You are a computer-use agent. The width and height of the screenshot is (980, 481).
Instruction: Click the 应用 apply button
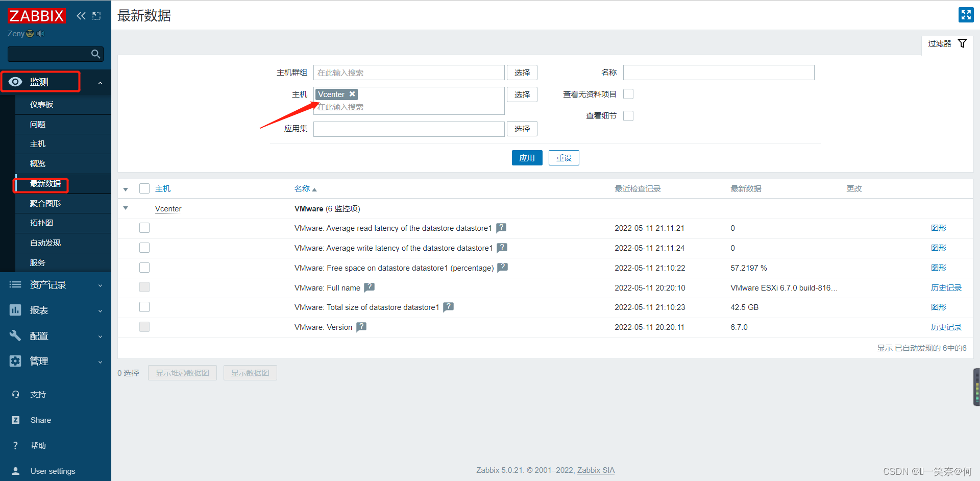click(x=527, y=158)
